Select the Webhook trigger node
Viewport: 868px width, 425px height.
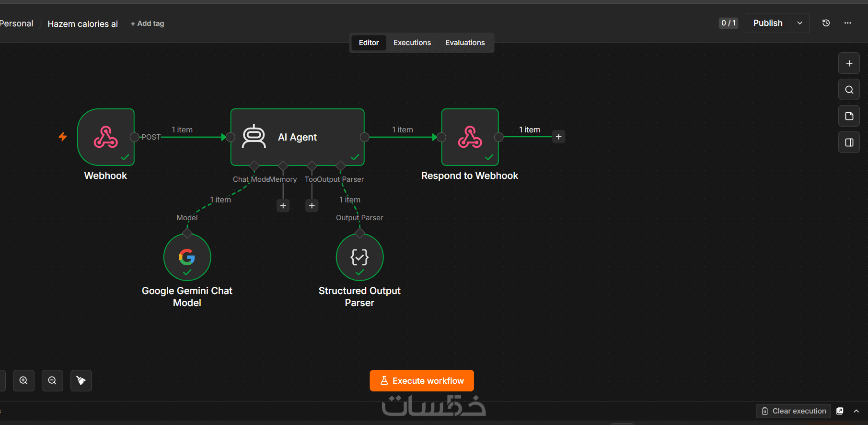pyautogui.click(x=106, y=137)
